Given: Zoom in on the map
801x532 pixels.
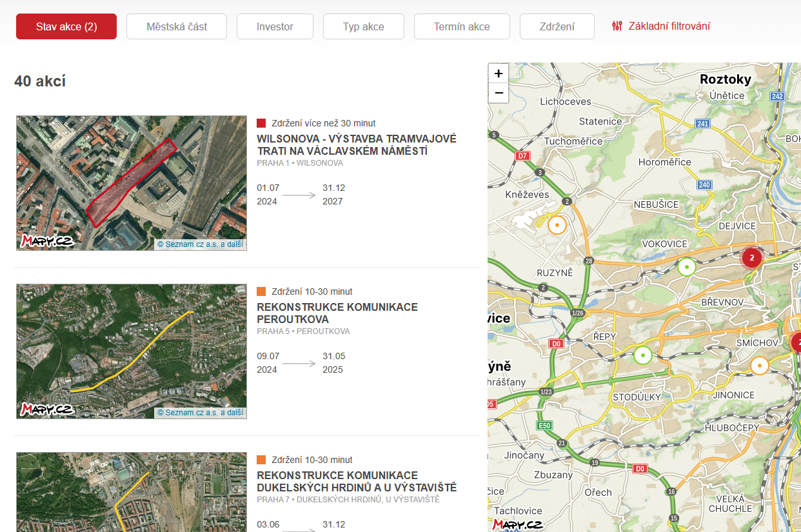Looking at the screenshot, I should coord(499,74).
